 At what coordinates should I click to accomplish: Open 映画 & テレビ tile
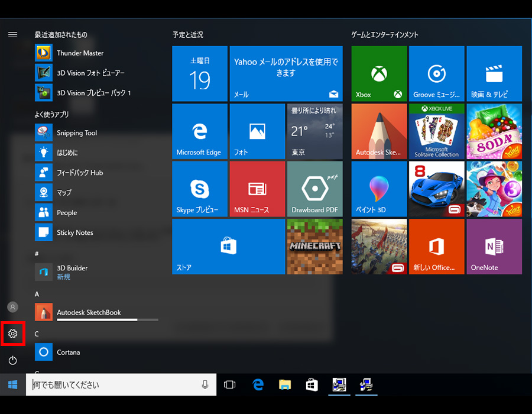[494, 74]
